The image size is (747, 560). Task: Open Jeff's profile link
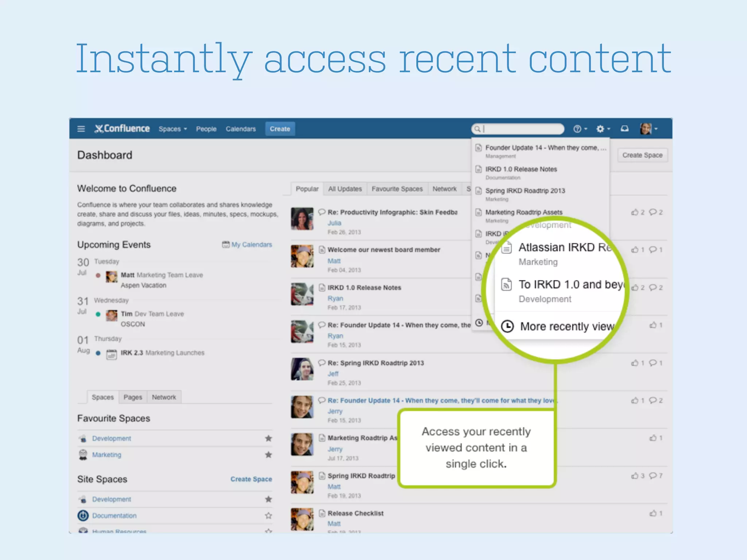tap(333, 374)
